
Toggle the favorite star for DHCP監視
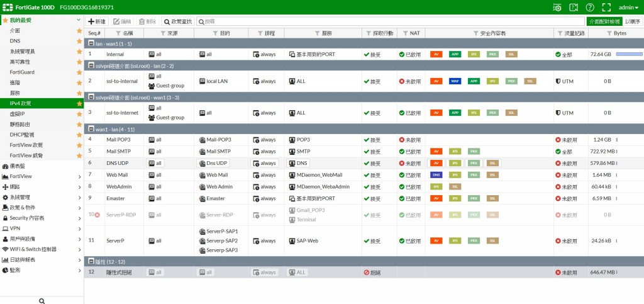point(79,135)
